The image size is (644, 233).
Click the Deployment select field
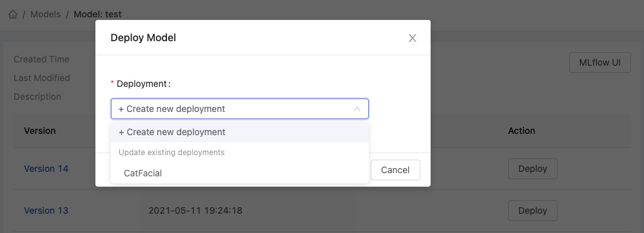pyautogui.click(x=240, y=109)
